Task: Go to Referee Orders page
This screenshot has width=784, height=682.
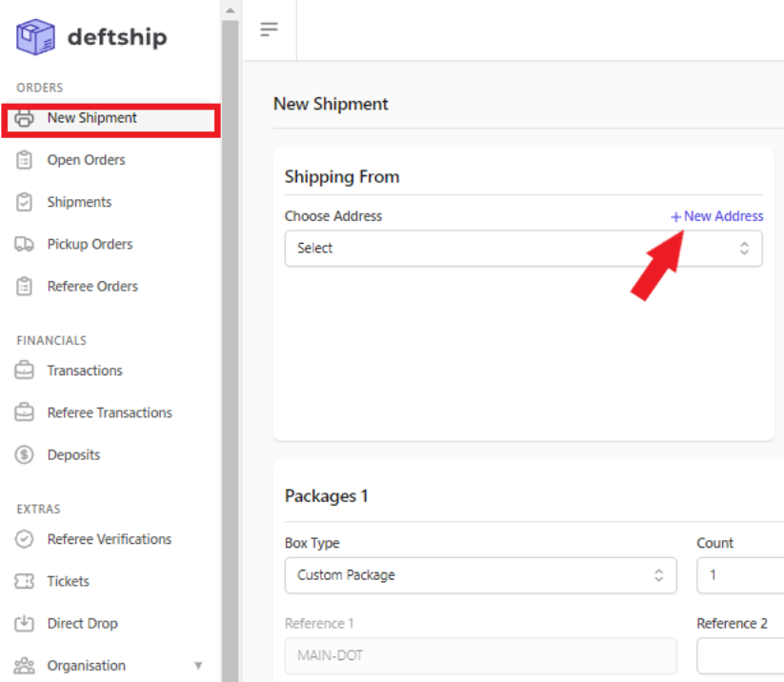Action: point(92,286)
